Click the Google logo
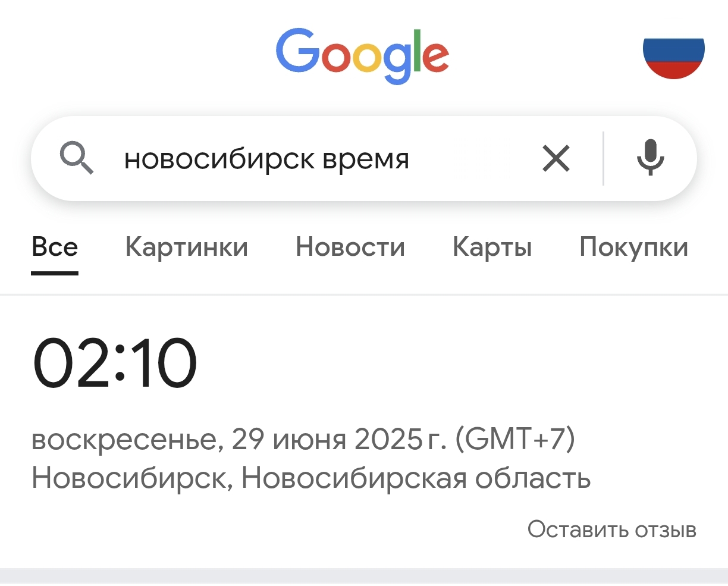 click(362, 55)
